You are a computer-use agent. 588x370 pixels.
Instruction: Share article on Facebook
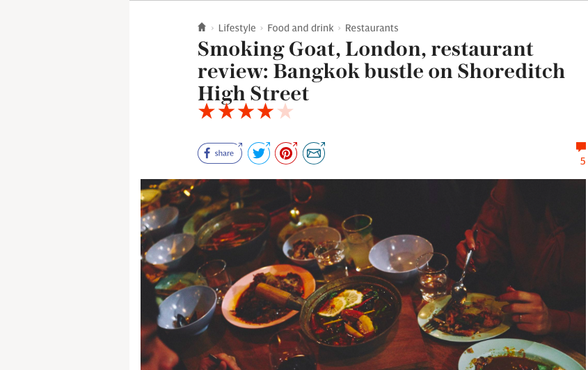point(220,153)
